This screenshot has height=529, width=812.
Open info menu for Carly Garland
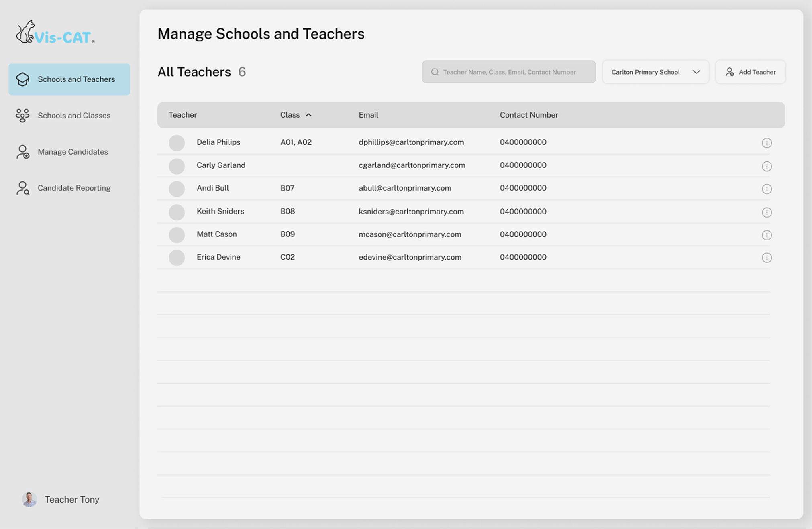click(x=766, y=166)
